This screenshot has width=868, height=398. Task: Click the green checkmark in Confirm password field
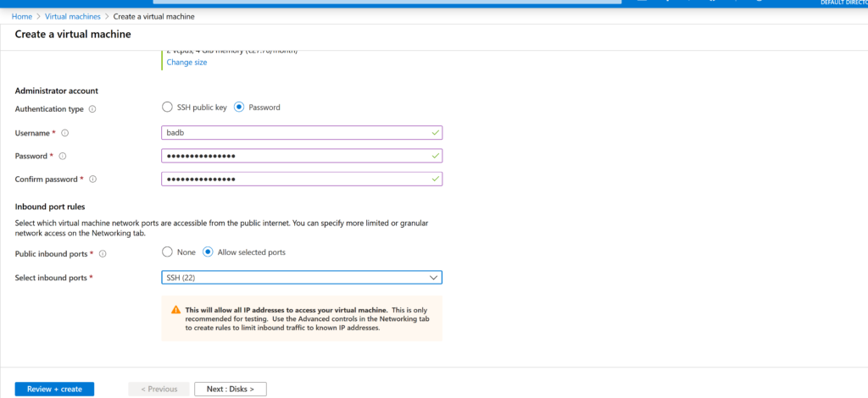435,179
